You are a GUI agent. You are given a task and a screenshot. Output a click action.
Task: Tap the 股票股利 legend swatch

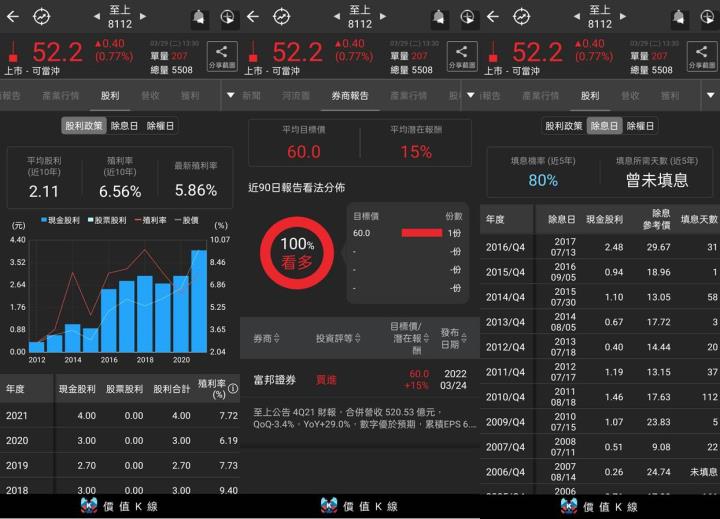91,220
